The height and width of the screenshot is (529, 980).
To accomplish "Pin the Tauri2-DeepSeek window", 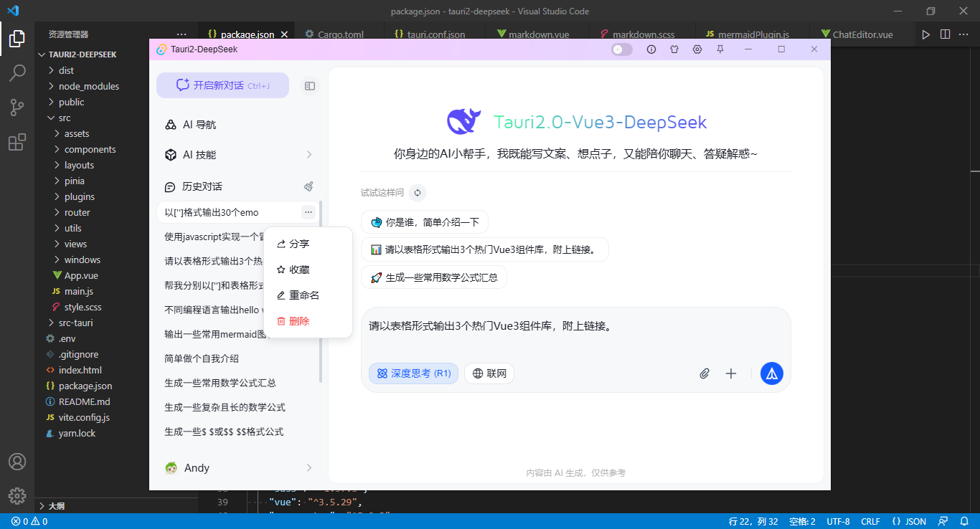I will [x=720, y=49].
